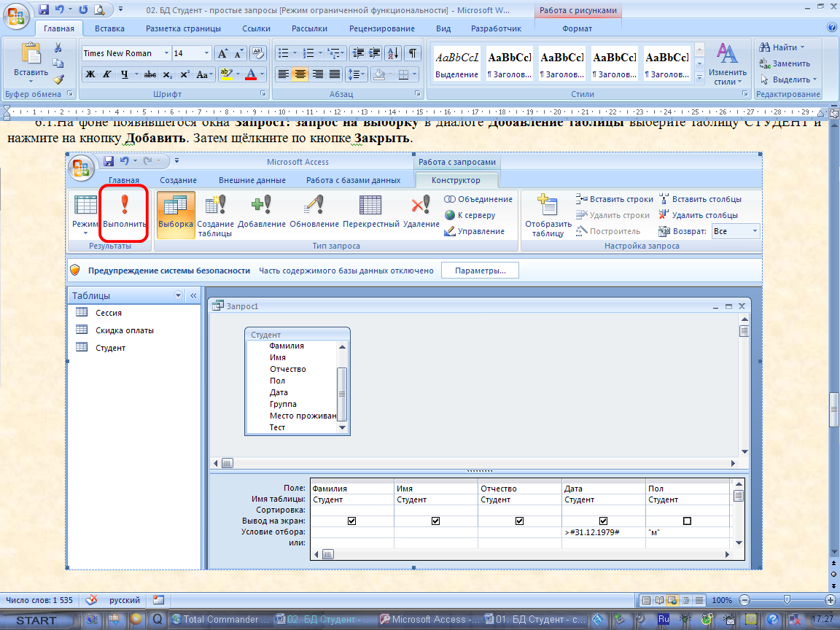Increase the paragraph indent
This screenshot has width=840, height=630.
pyautogui.click(x=375, y=53)
